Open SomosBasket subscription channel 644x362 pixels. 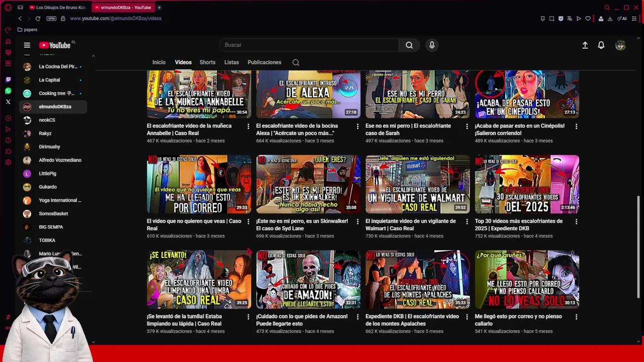(53, 214)
